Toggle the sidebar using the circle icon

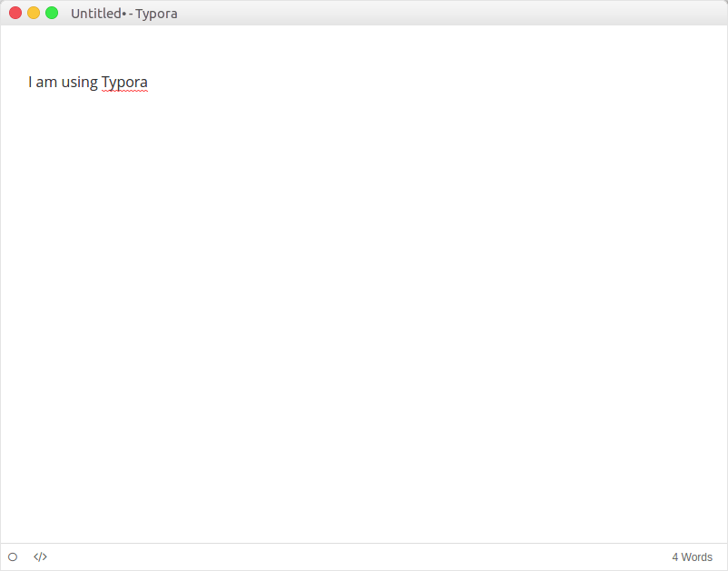pyautogui.click(x=13, y=556)
